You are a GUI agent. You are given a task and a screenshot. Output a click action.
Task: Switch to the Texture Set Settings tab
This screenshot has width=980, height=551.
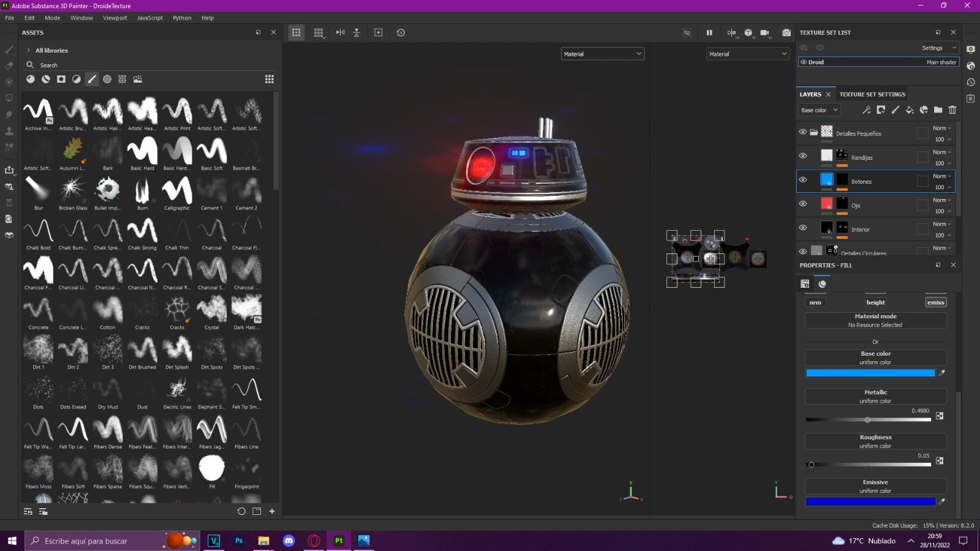(872, 94)
